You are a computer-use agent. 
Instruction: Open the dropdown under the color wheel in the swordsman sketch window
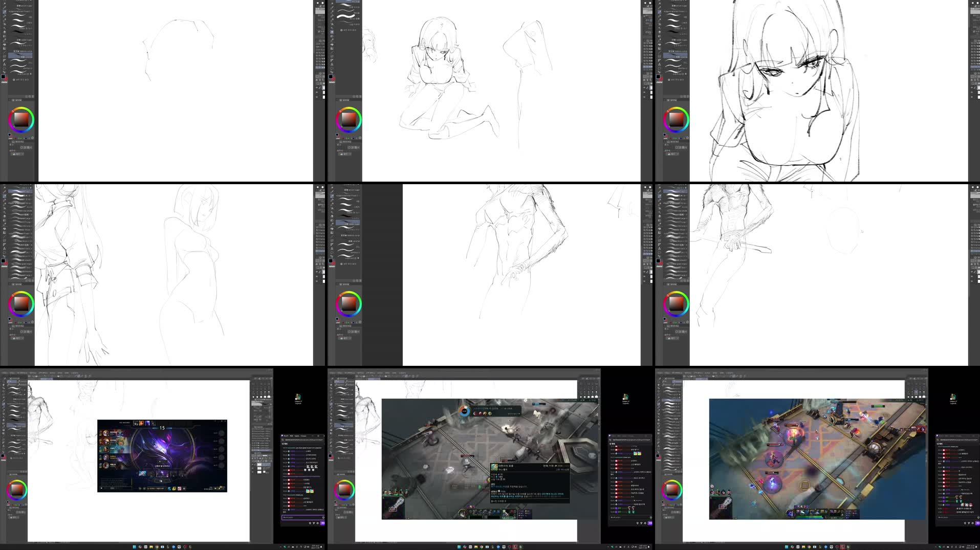672,338
